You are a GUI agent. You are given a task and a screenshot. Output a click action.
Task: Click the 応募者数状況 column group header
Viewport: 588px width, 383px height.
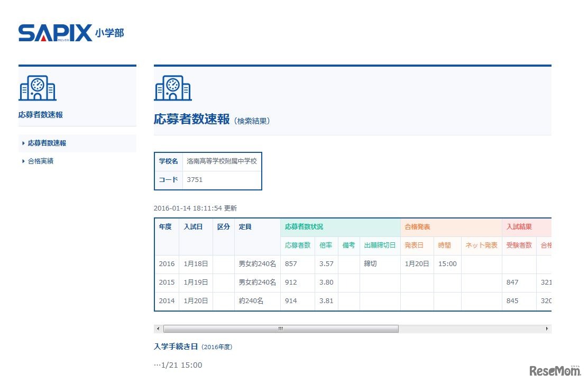304,227
